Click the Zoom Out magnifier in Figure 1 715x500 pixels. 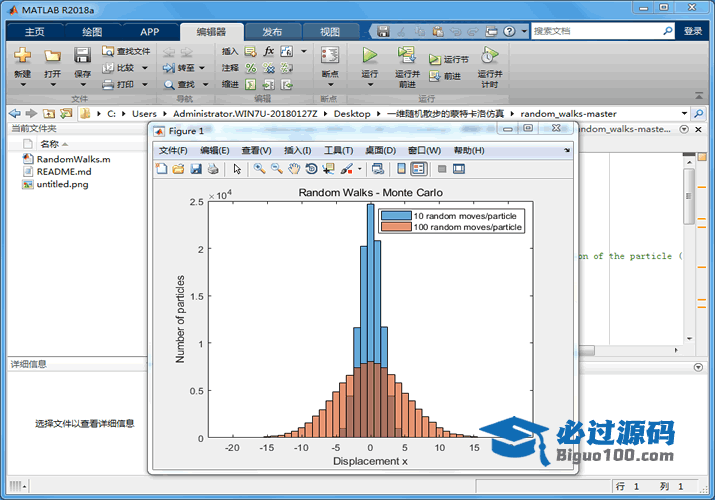coord(277,169)
